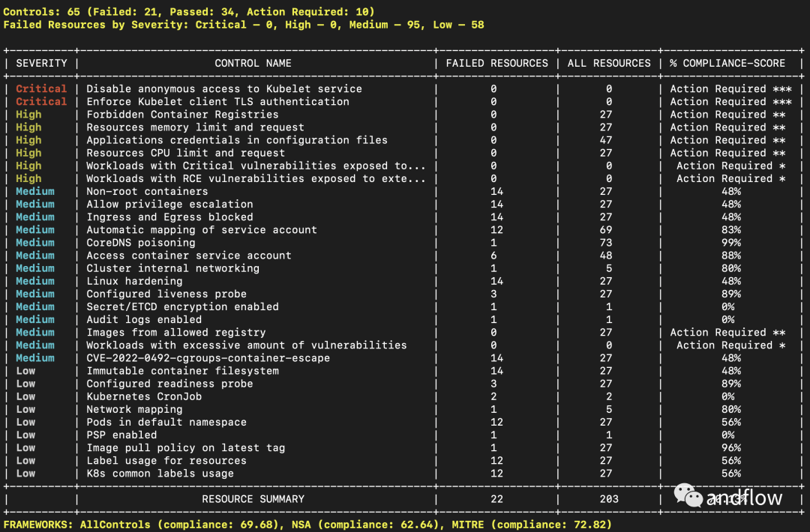The image size is (810, 532).
Task: Click 'Non-root containers' control name
Action: [x=147, y=191]
